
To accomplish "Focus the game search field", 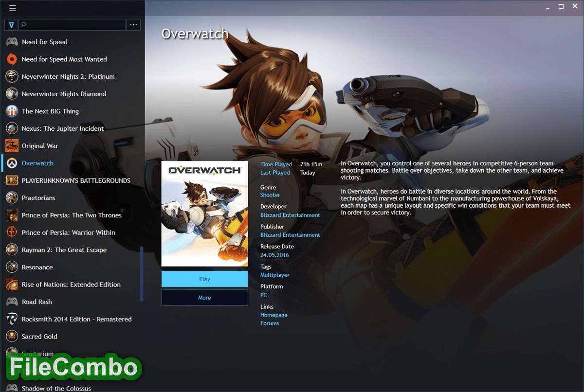I will pyautogui.click(x=72, y=24).
